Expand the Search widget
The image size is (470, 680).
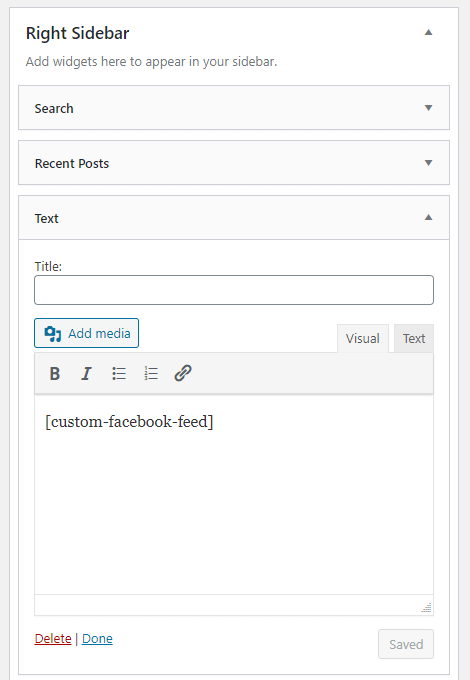(428, 108)
